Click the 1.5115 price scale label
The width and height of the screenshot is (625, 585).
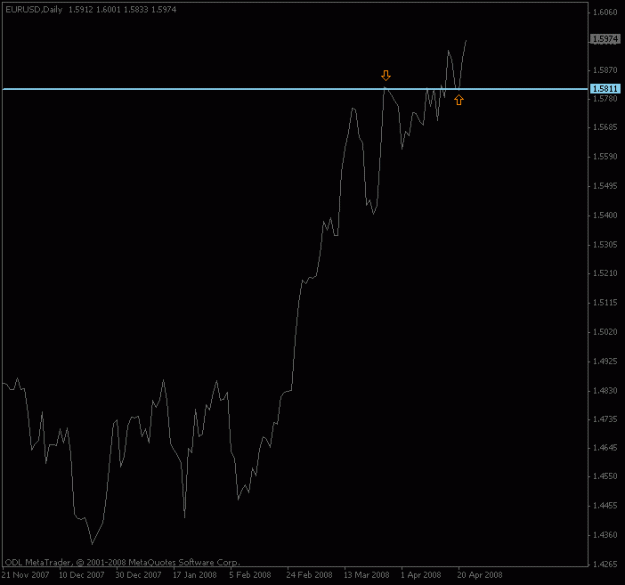pos(605,303)
